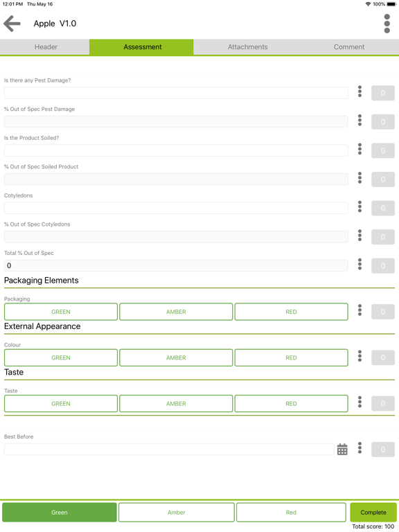Open the options dots for Total % Out of Spec

click(360, 265)
